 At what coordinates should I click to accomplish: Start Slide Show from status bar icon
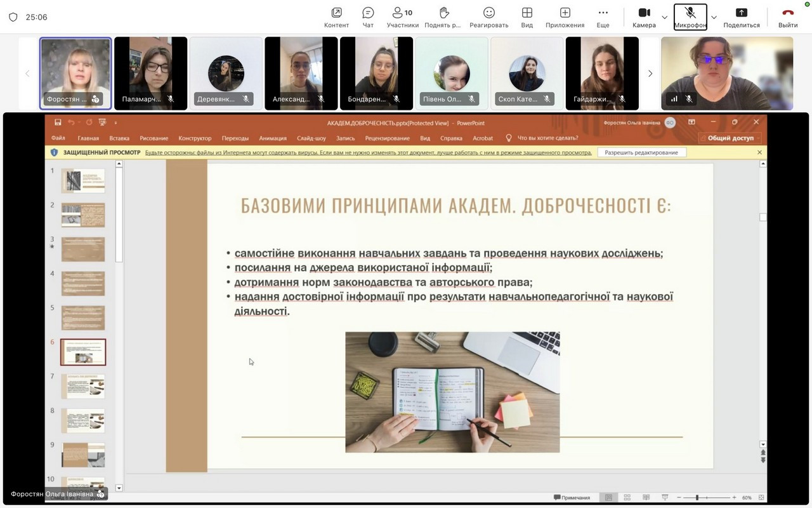pyautogui.click(x=665, y=497)
